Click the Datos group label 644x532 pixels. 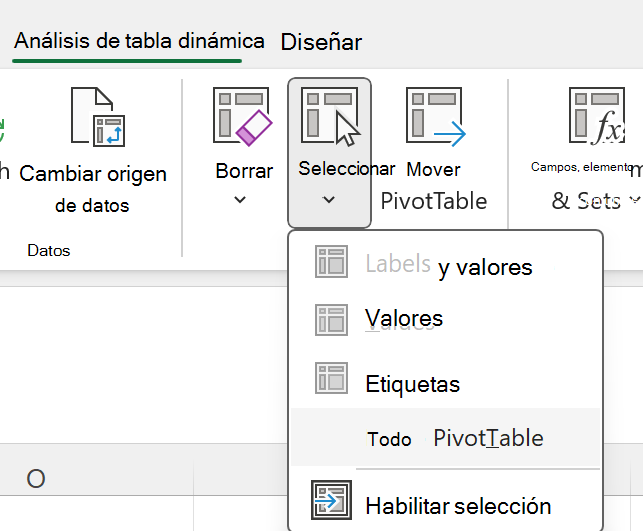(x=49, y=251)
